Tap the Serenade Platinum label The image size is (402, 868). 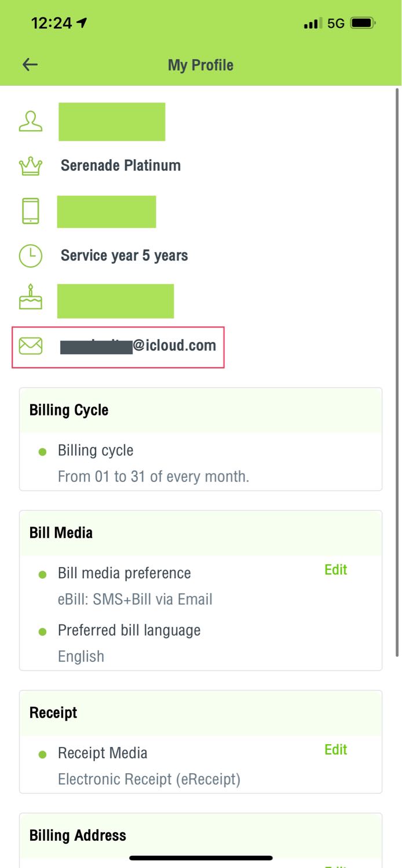click(x=120, y=165)
